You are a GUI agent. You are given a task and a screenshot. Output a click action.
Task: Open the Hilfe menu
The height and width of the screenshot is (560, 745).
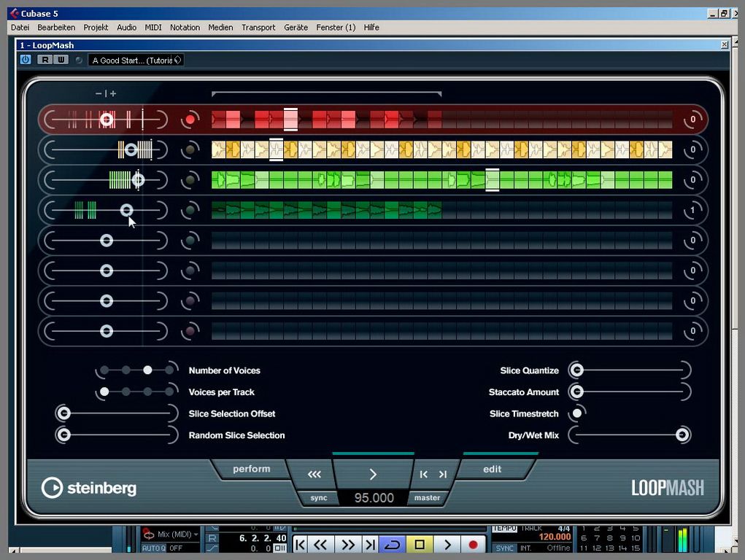pyautogui.click(x=371, y=28)
